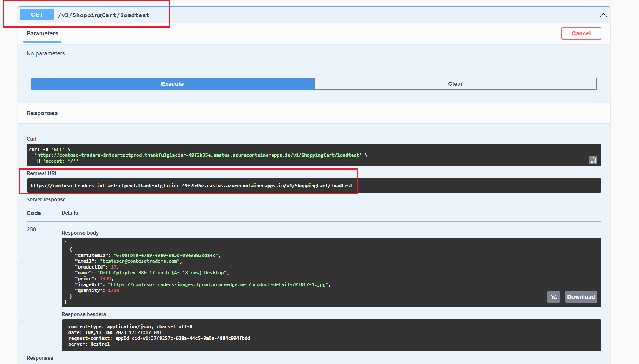Select the Parameters tab
Screen dimensions: 639x364
42,34
